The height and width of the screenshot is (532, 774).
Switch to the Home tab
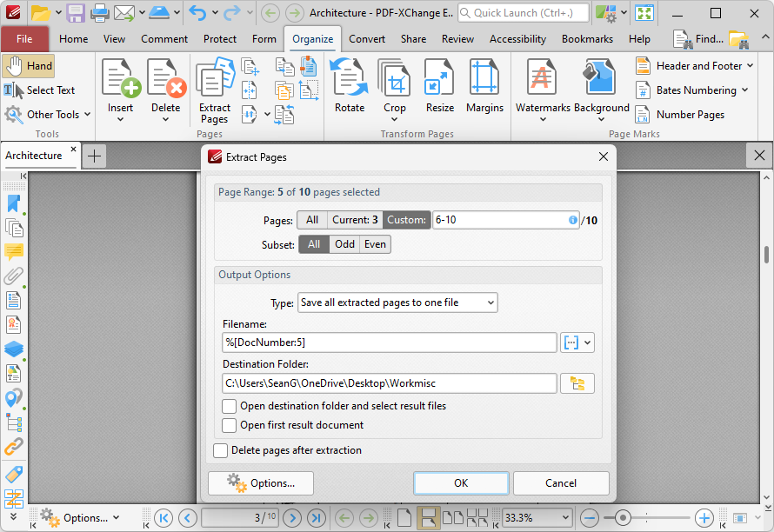(74, 39)
